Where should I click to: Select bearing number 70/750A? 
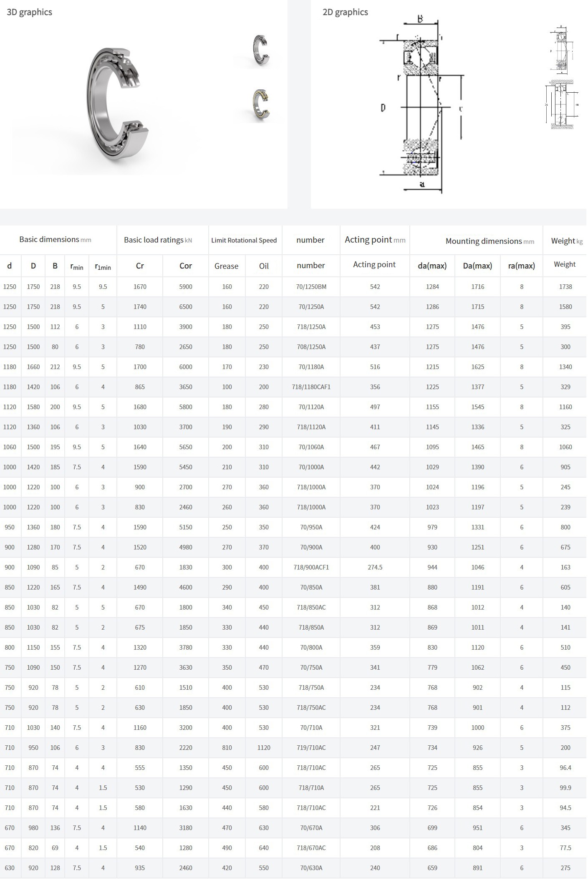tap(311, 668)
